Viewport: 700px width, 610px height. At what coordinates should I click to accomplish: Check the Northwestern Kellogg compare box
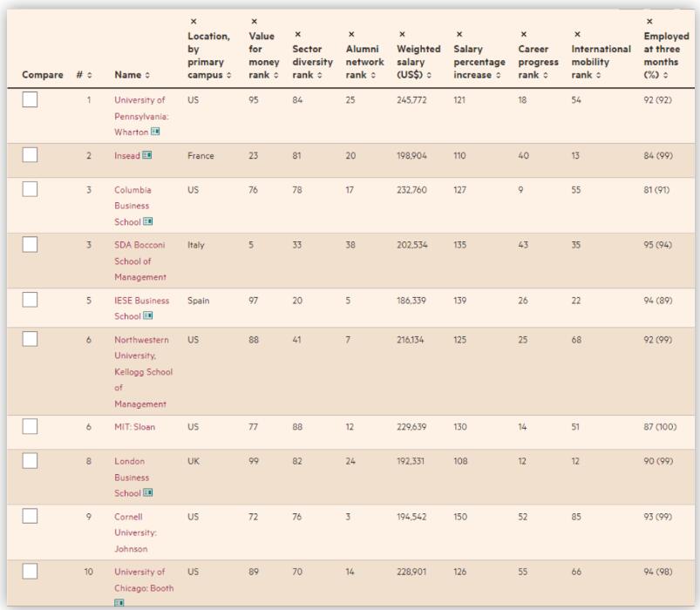[x=30, y=339]
